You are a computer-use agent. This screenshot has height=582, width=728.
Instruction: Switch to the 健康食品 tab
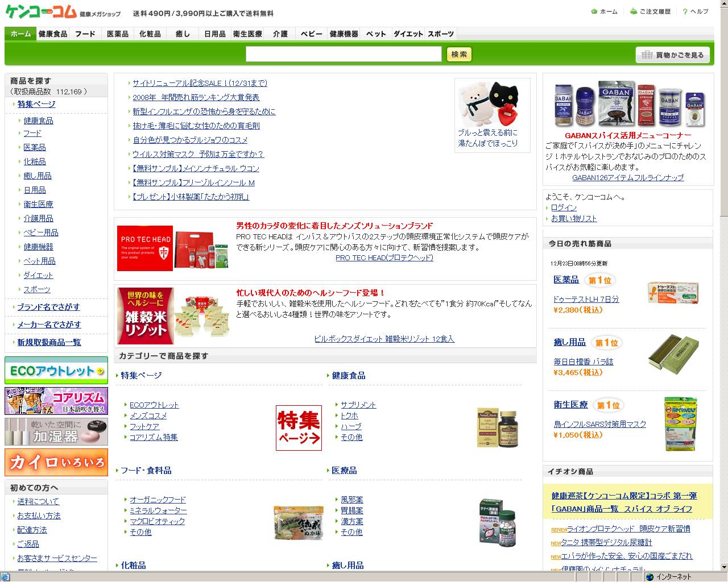(x=53, y=34)
